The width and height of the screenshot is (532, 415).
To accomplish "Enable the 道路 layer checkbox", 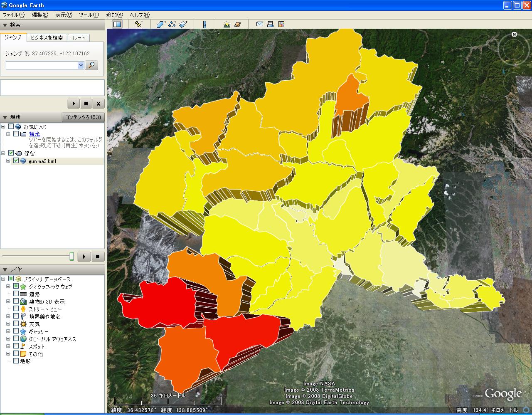I will pyautogui.click(x=16, y=294).
